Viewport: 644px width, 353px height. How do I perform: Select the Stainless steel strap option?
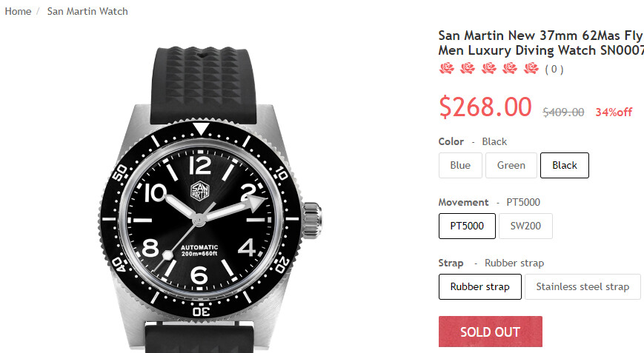pos(582,286)
